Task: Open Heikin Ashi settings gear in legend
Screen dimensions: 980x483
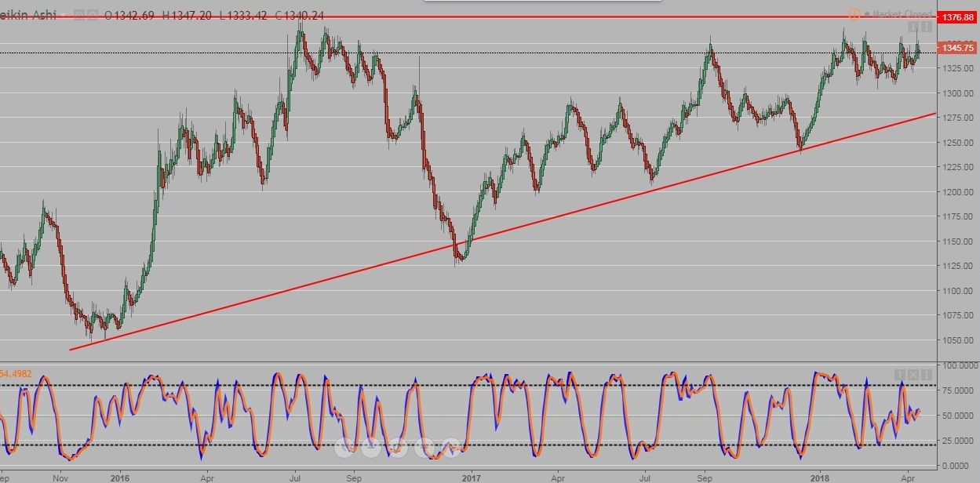Action: [93, 15]
